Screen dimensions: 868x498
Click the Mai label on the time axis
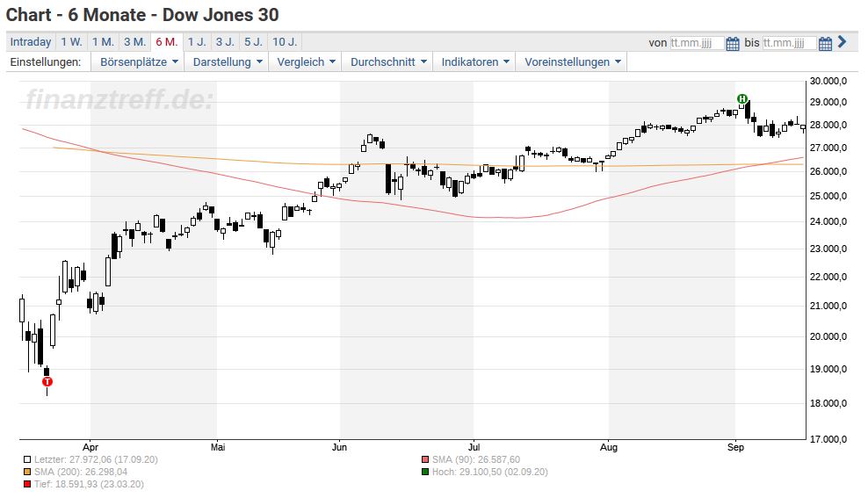pyautogui.click(x=218, y=447)
